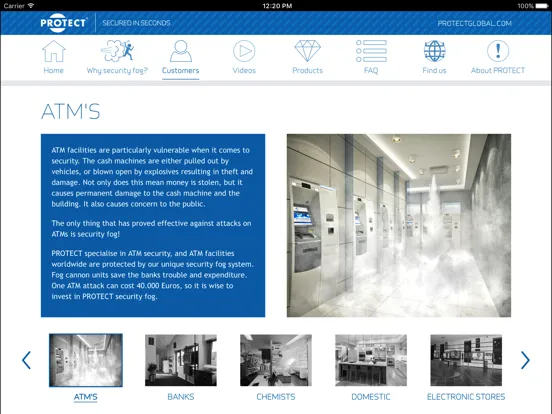Screen dimensions: 552x414
Task: Click the Home menu label
Action: coord(54,70)
